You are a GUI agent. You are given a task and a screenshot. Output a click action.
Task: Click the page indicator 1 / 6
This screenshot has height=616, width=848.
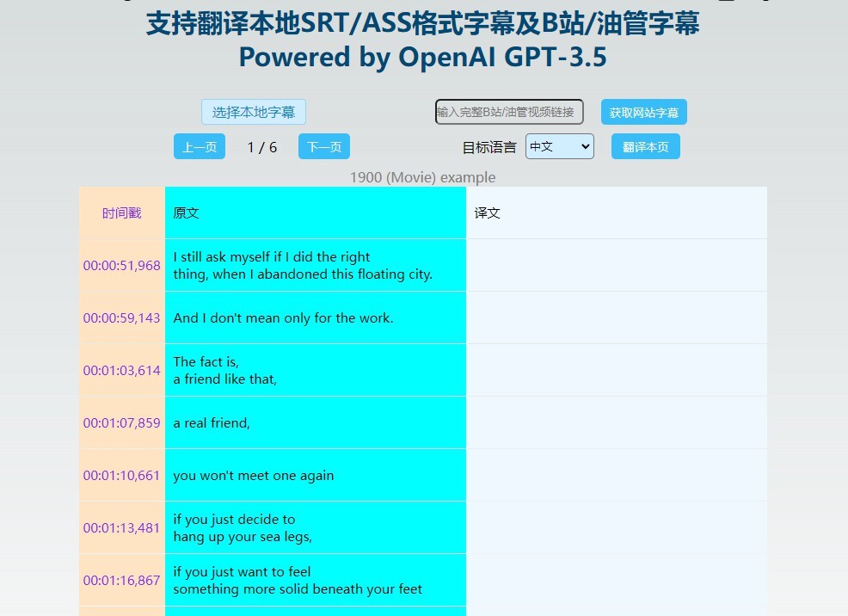tap(261, 147)
